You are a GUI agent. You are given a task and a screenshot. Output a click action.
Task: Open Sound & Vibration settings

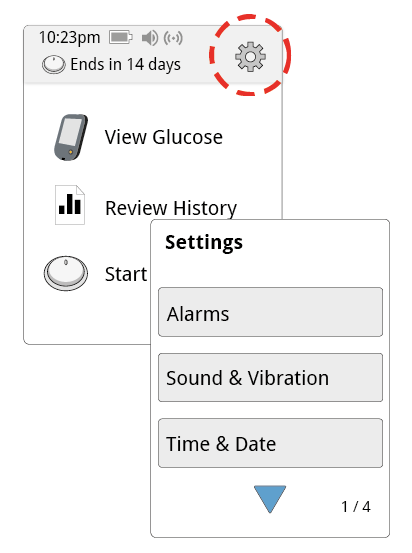270,377
